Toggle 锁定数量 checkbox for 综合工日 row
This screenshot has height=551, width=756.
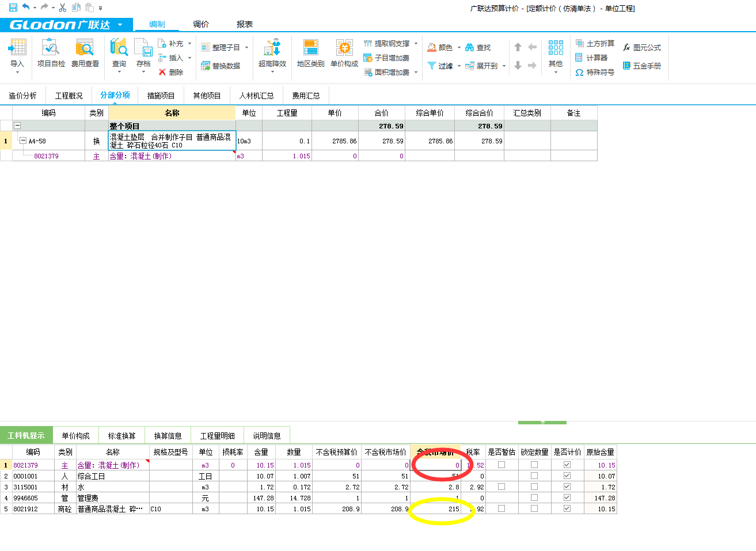(x=534, y=476)
